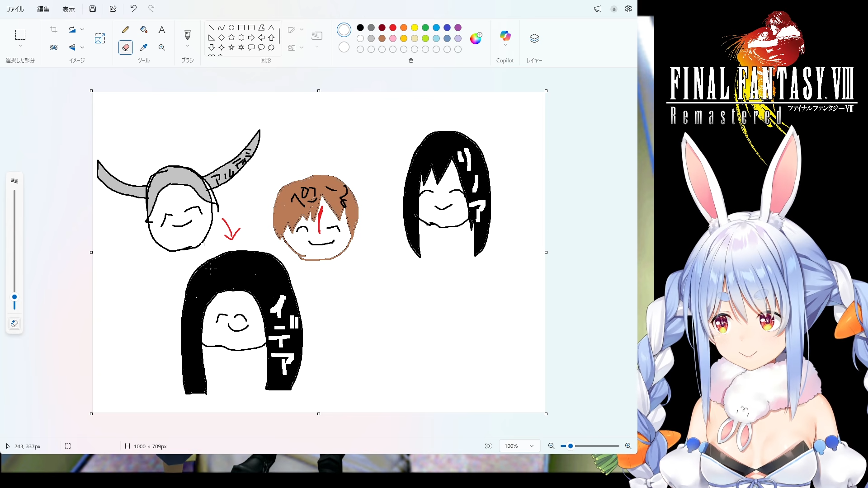868x488 pixels.
Task: Select the Pencil tool
Action: pyautogui.click(x=126, y=30)
